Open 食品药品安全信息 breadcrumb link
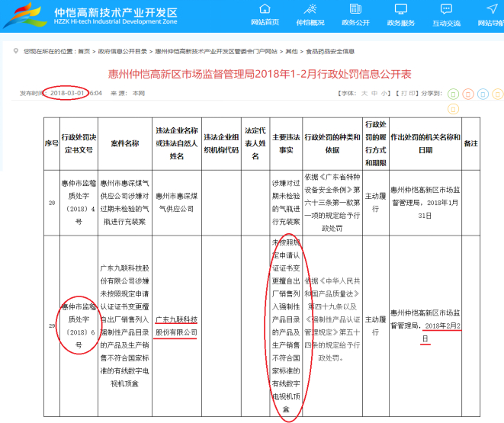The width and height of the screenshot is (504, 423). pos(330,51)
